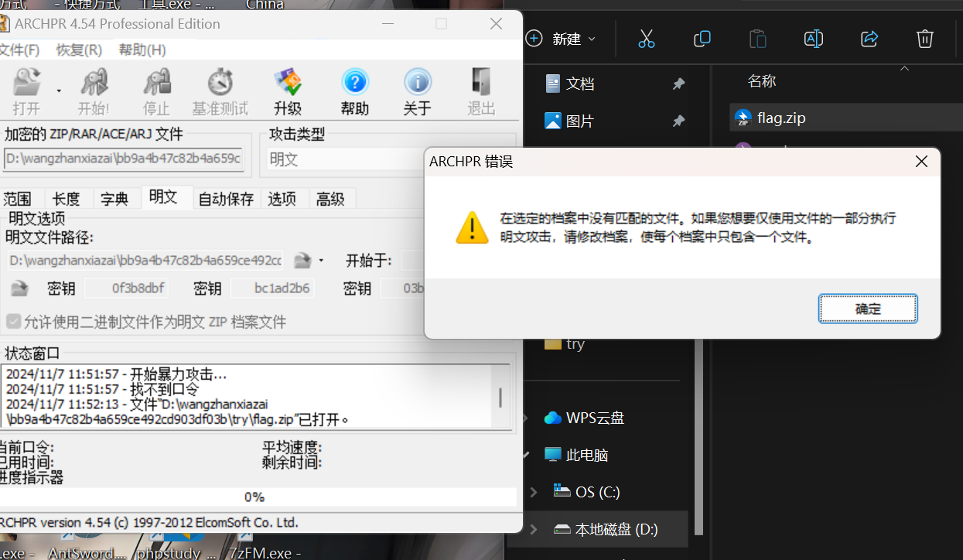Click the Copy icon in Explorer toolbar
Image resolution: width=963 pixels, height=560 pixels.
coord(702,39)
